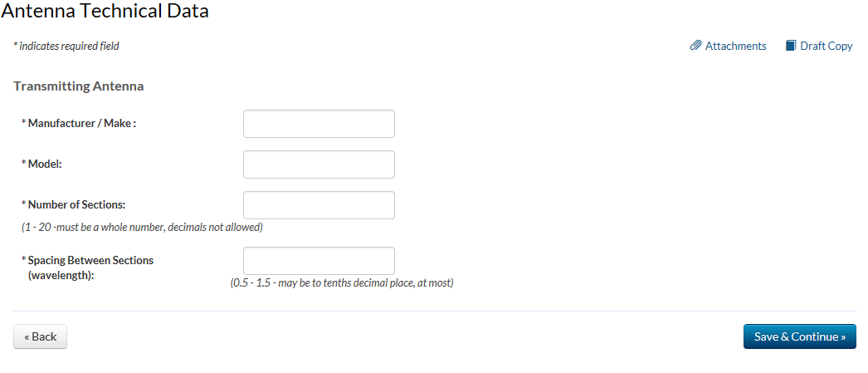Click into the Model input box
This screenshot has width=868, height=373.
tap(319, 164)
